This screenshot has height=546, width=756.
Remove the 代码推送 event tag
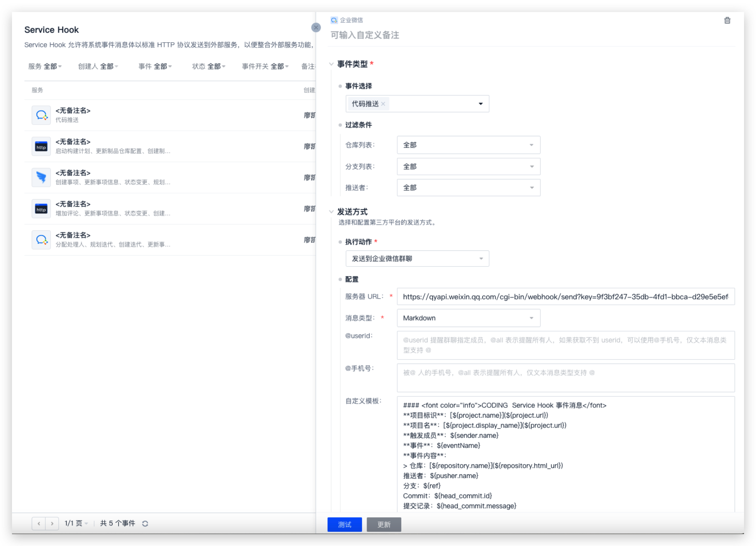383,104
